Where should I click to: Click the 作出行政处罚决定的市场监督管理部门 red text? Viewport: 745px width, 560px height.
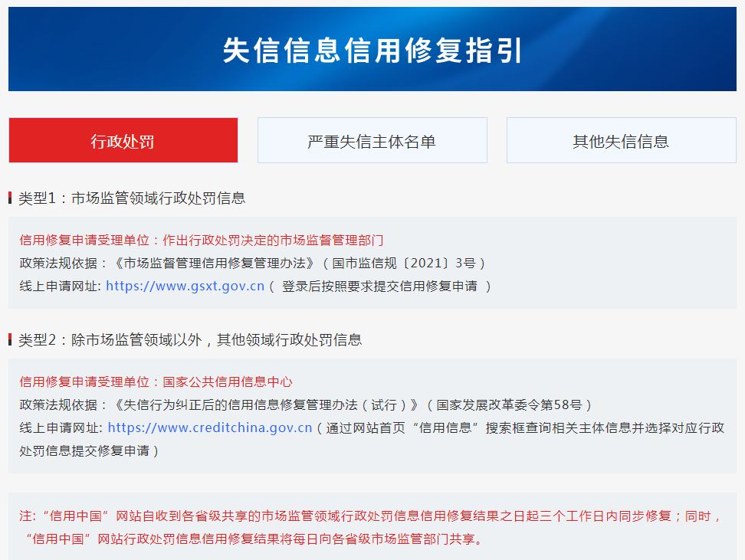[273, 241]
